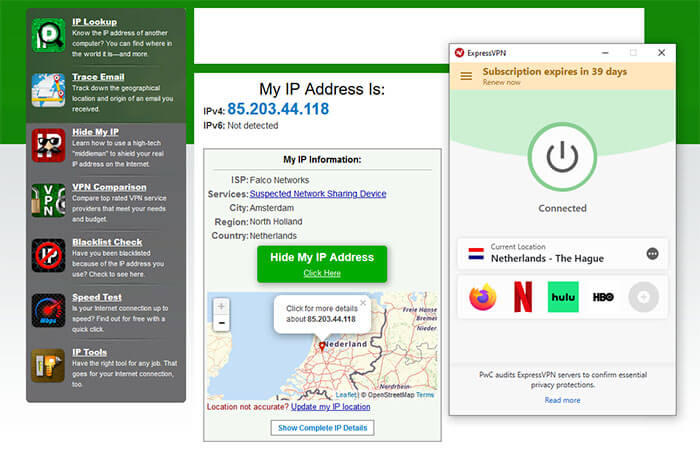Launch Hulu shortcut in ExpressVPN

563,296
